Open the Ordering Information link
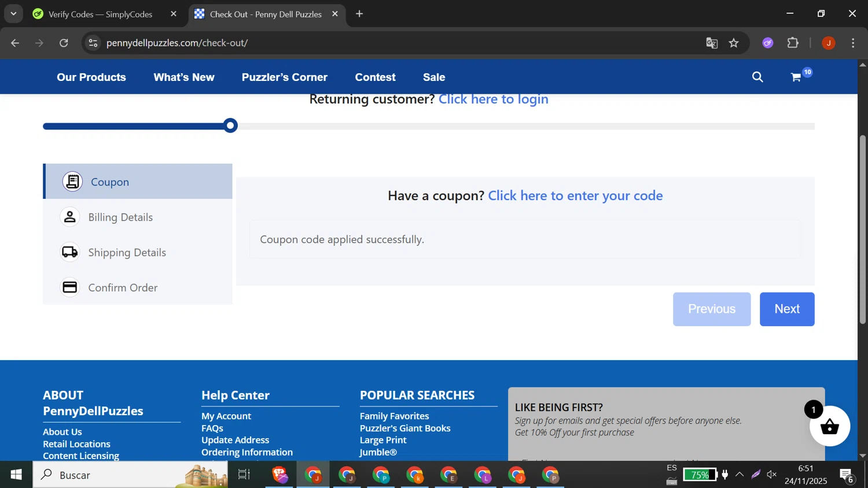Screen dimensions: 868x488 (247, 452)
